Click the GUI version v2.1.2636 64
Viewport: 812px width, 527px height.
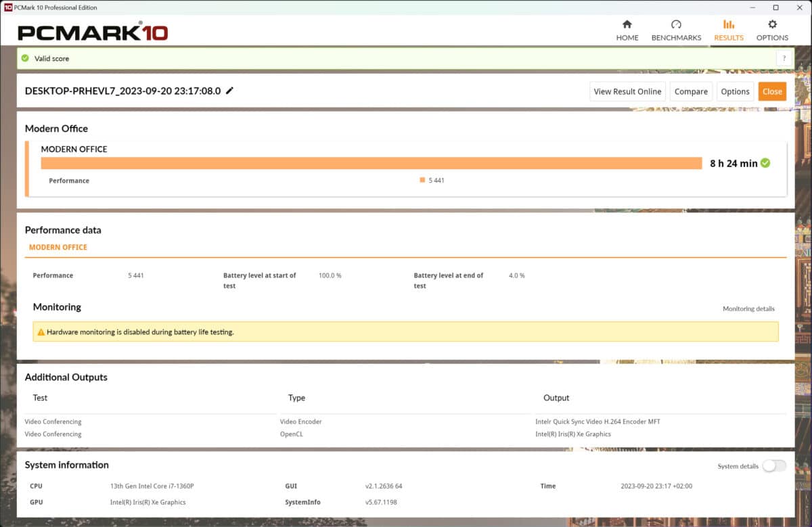(x=384, y=486)
